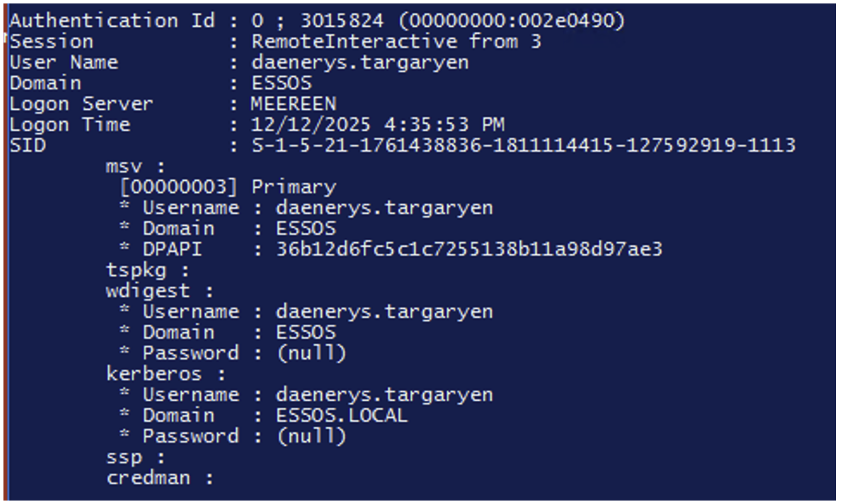Viewport: 844px width, 504px height.
Task: Click the msv Username daenerys.targaryen value
Action: coord(384,208)
